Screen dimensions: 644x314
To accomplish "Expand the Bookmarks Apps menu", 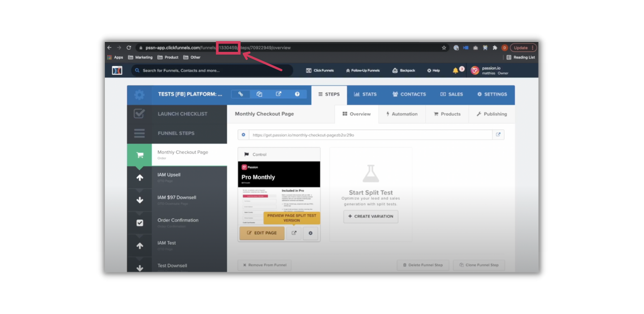I will point(116,57).
